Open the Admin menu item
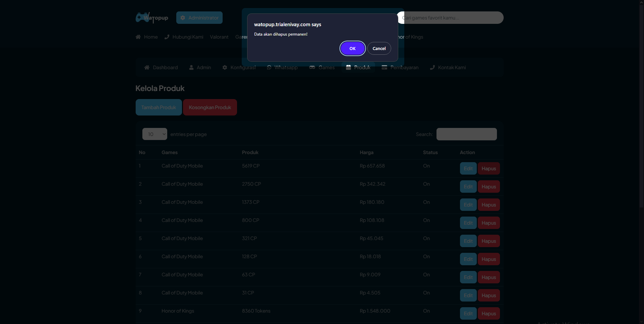The image size is (644, 324). [200, 67]
